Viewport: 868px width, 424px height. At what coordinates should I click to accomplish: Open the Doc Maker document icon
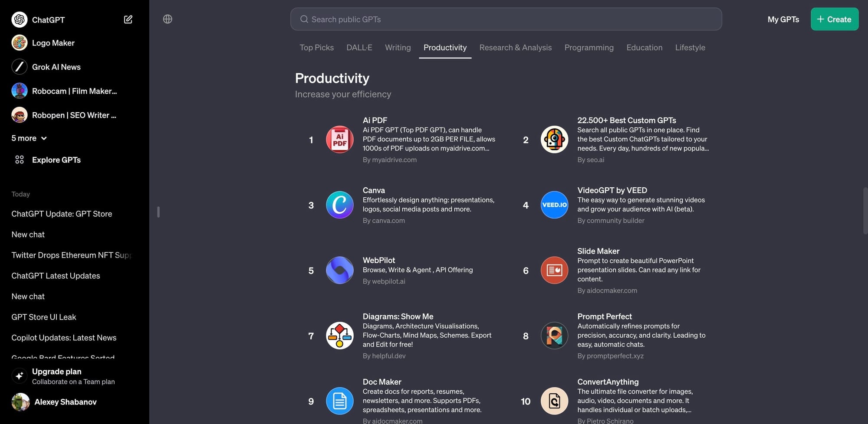coord(340,401)
